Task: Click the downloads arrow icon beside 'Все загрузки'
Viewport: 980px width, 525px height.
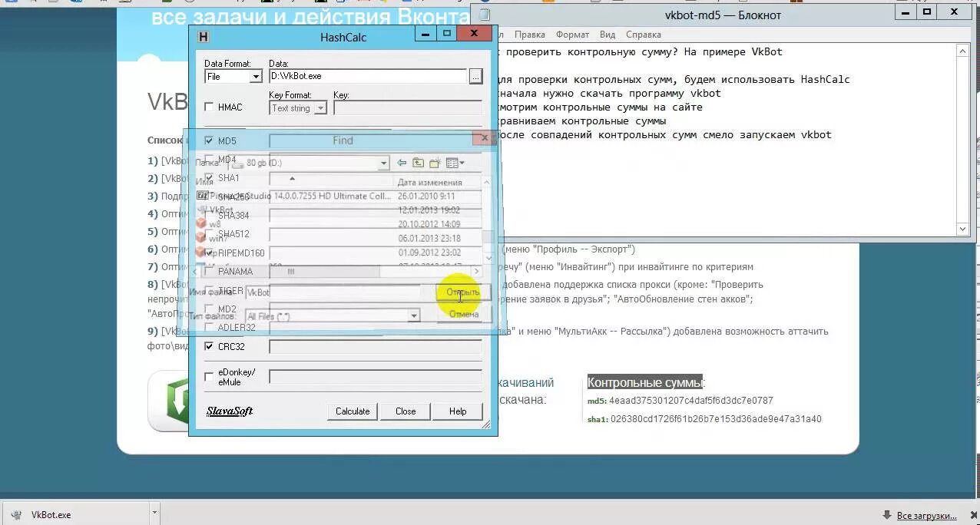Action: (x=887, y=515)
